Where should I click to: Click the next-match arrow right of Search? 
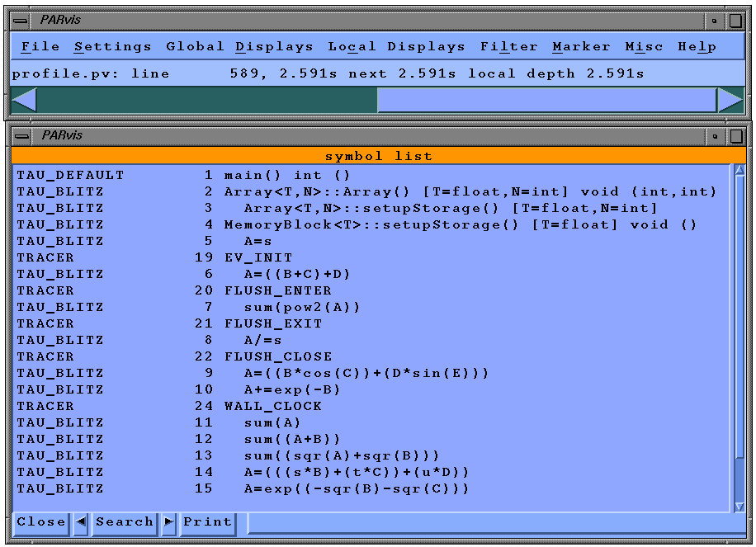pos(168,522)
